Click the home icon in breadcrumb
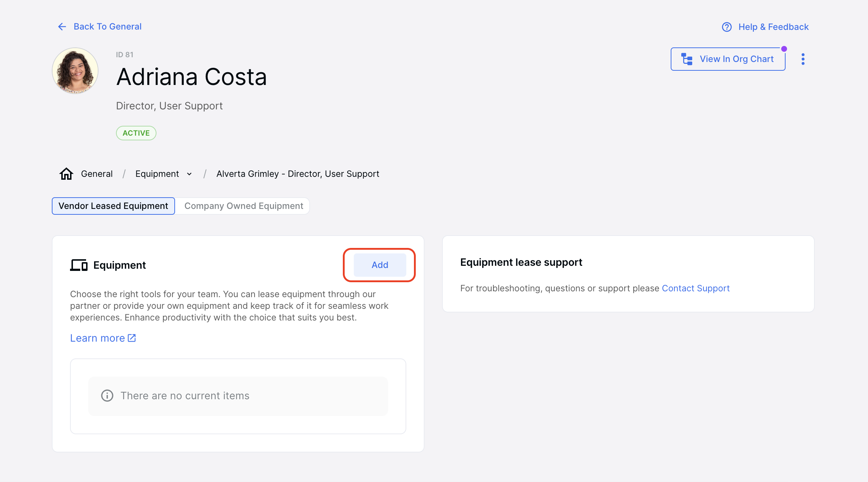The width and height of the screenshot is (868, 482). (x=66, y=174)
